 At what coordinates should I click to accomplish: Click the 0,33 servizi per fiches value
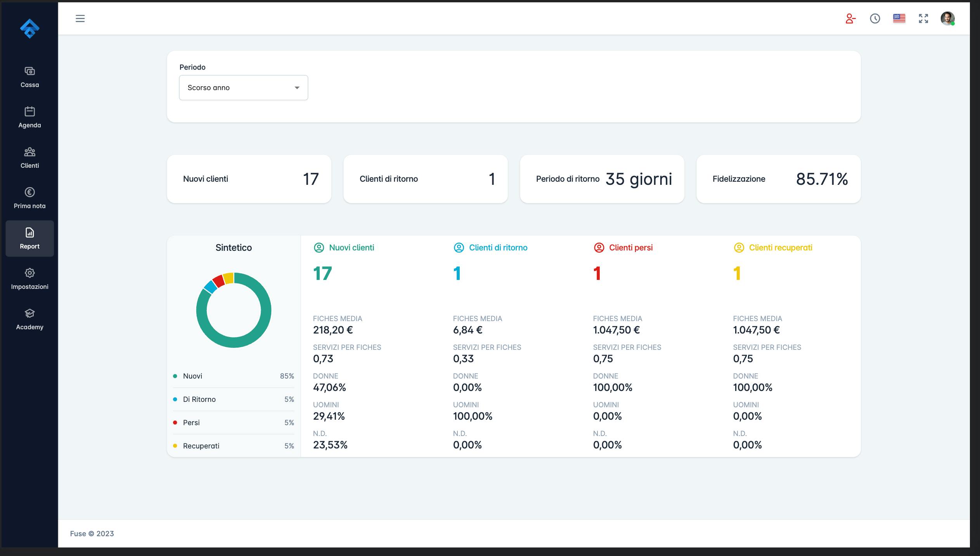coord(463,359)
